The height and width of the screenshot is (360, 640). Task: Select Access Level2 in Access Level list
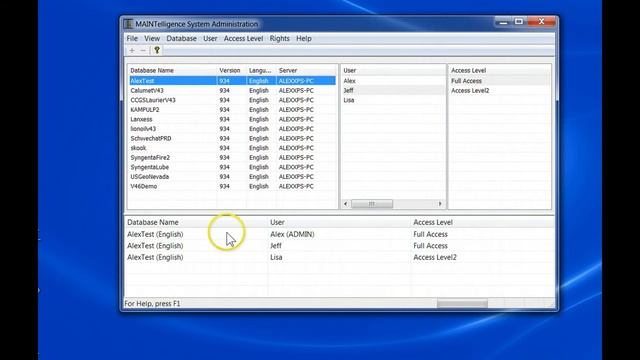499,91
